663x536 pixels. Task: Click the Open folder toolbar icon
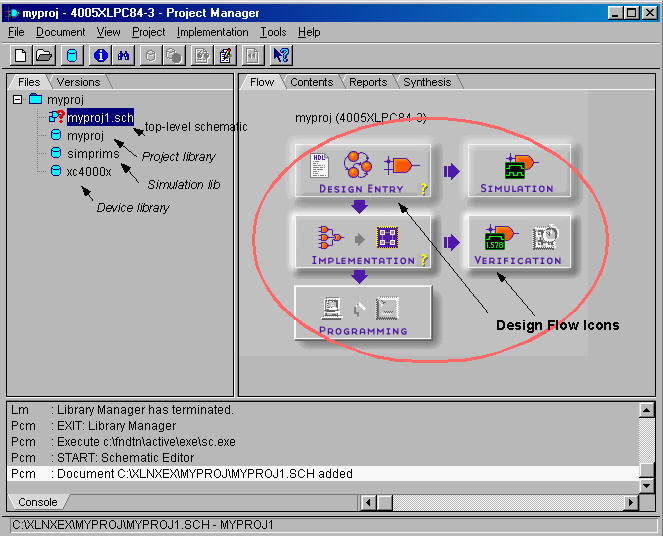pos(44,55)
